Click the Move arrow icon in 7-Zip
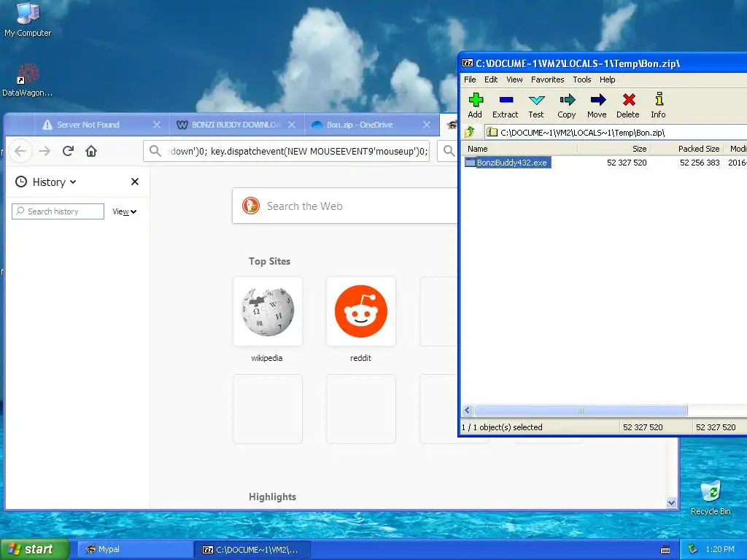Viewport: 747px width, 560px height. click(x=597, y=105)
